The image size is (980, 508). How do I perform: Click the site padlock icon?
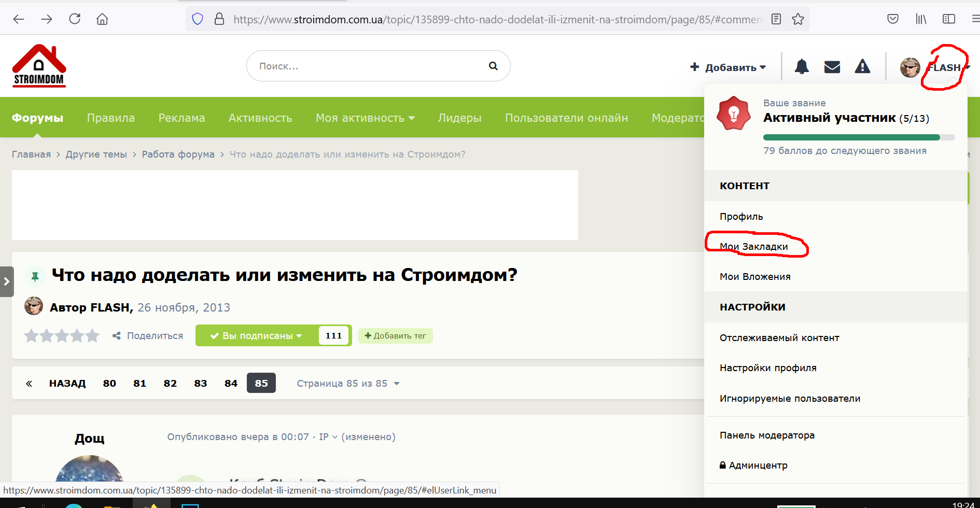[x=219, y=19]
